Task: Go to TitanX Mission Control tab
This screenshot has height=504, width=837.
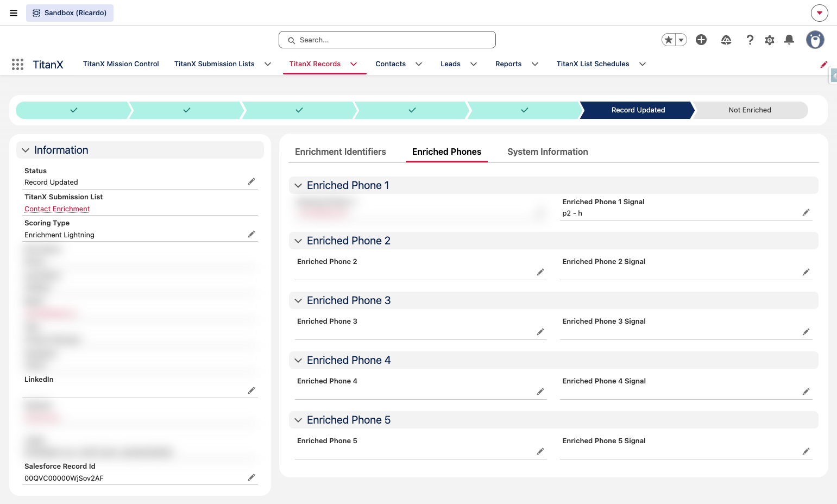Action: [x=121, y=64]
